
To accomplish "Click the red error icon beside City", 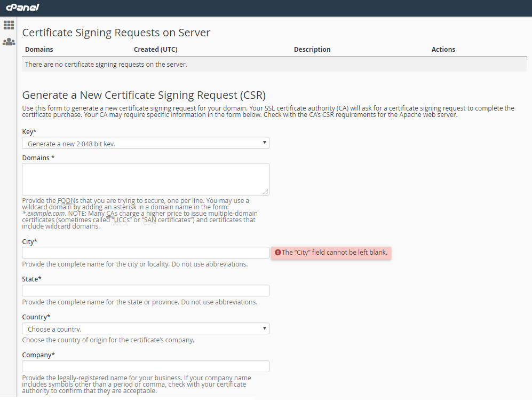I will click(x=277, y=253).
